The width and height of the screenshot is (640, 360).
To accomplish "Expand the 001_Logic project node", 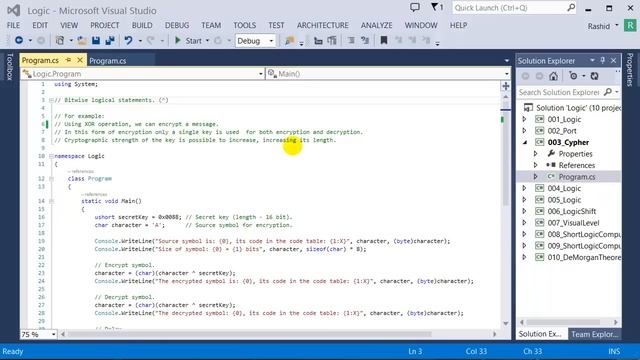I will tap(525, 119).
